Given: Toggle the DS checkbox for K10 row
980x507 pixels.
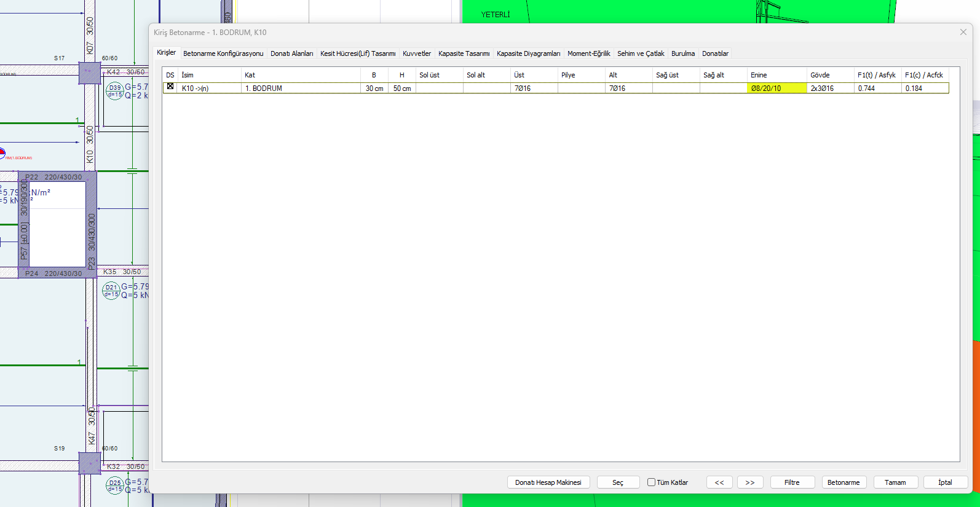Looking at the screenshot, I should (170, 87).
